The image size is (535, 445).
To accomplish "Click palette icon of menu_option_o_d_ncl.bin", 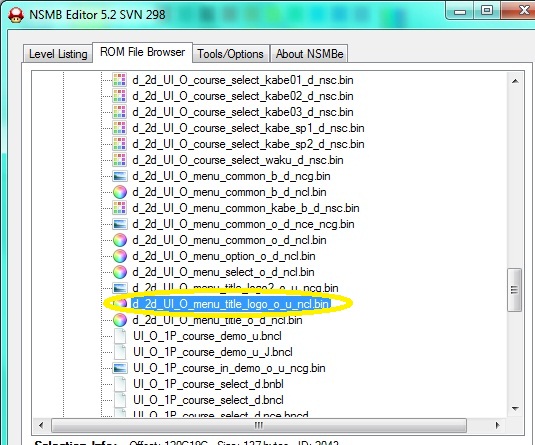I will (120, 256).
